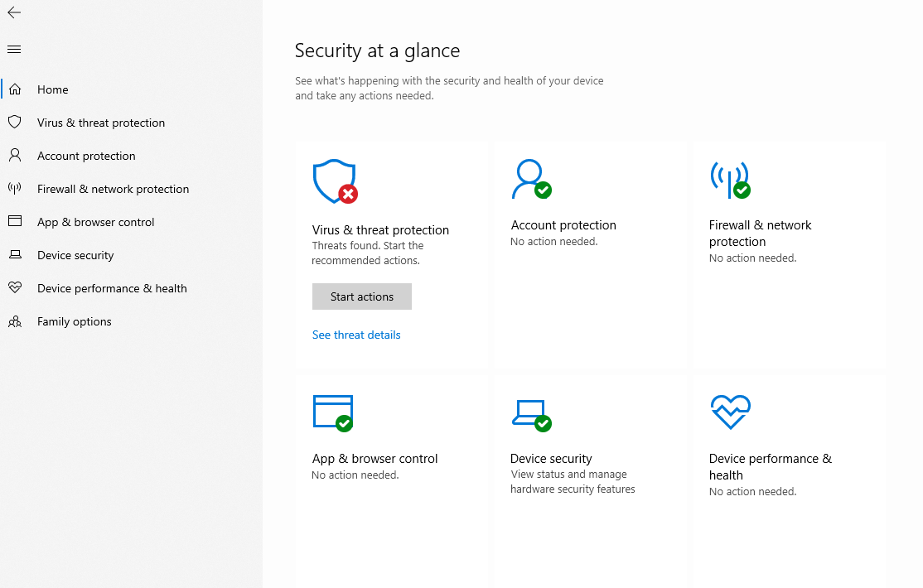Click the Home house icon in sidebar
The width and height of the screenshot is (923, 588).
click(x=15, y=89)
